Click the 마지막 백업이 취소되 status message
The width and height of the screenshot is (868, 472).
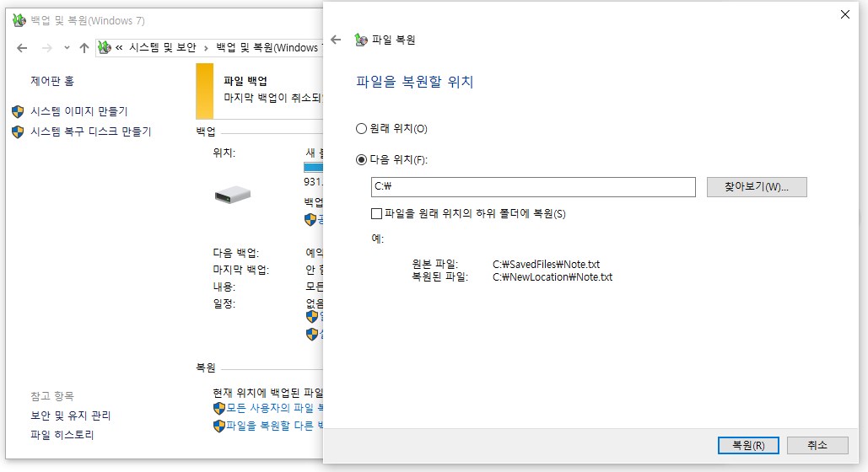pos(273,98)
